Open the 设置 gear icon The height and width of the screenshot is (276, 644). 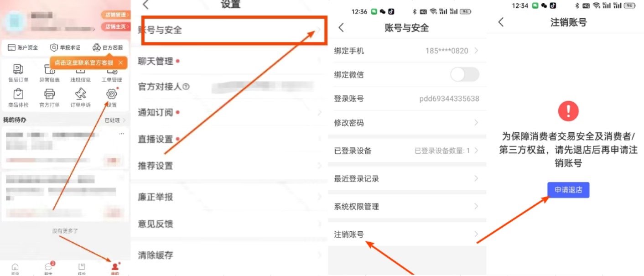pyautogui.click(x=112, y=94)
